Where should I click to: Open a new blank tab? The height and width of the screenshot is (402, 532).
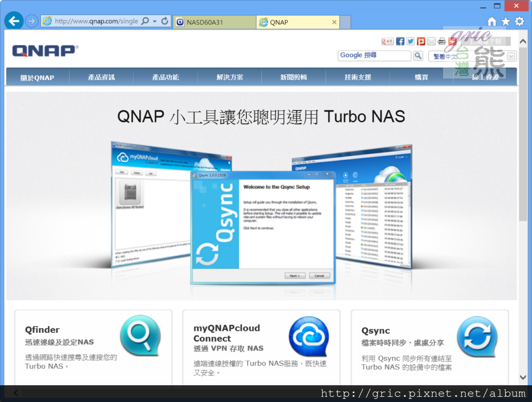(345, 22)
